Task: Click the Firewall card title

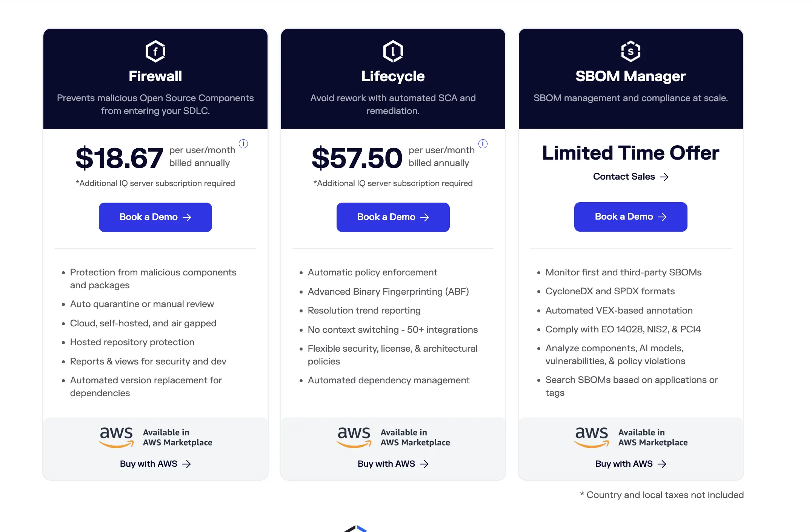Action: [155, 76]
